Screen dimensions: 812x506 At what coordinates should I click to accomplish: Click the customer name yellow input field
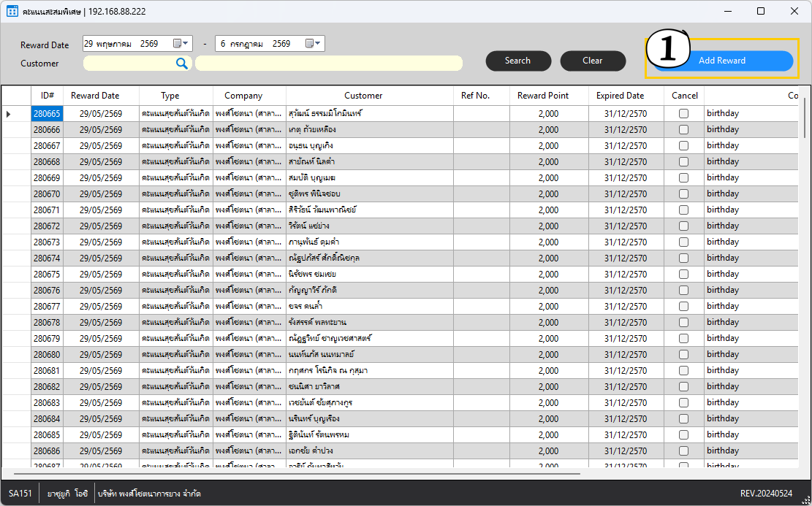pos(329,63)
